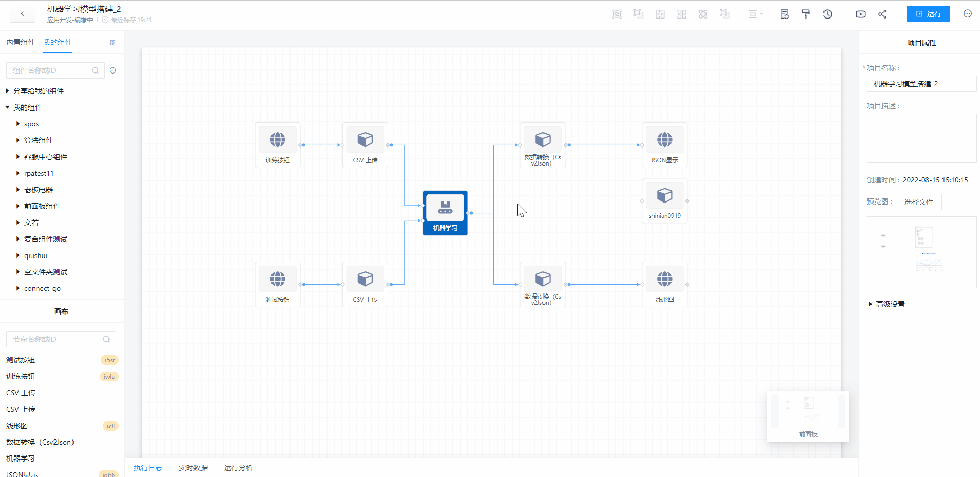Open the version history clock icon

pos(827,14)
